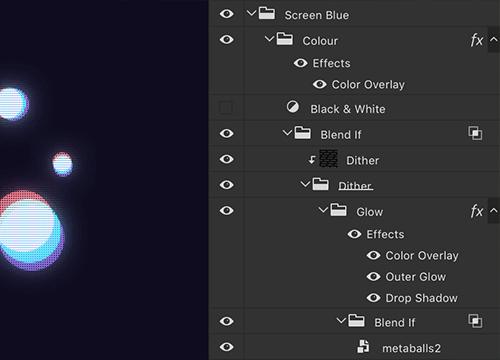Select the Colour group name

click(x=320, y=41)
